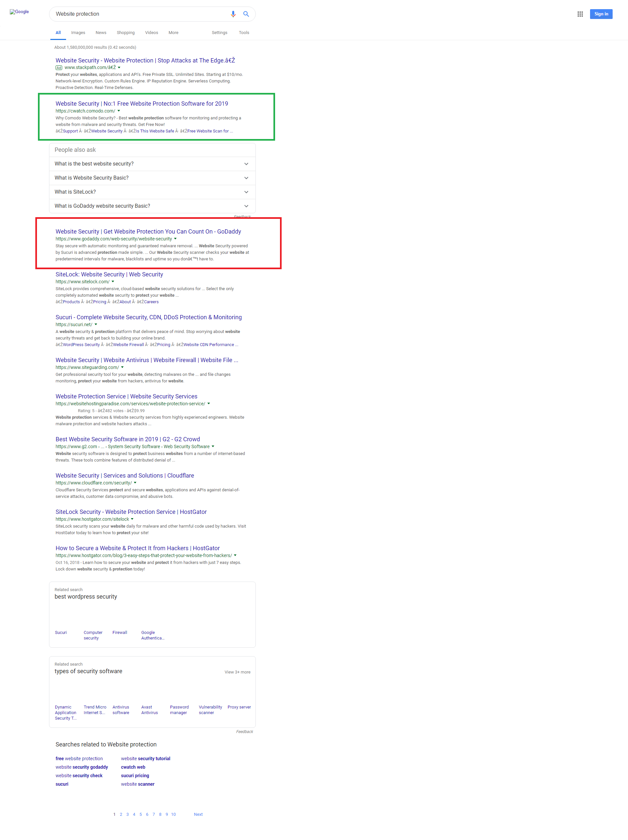
Task: Open the Cloudflare Services and Solutions result
Action: point(125,476)
